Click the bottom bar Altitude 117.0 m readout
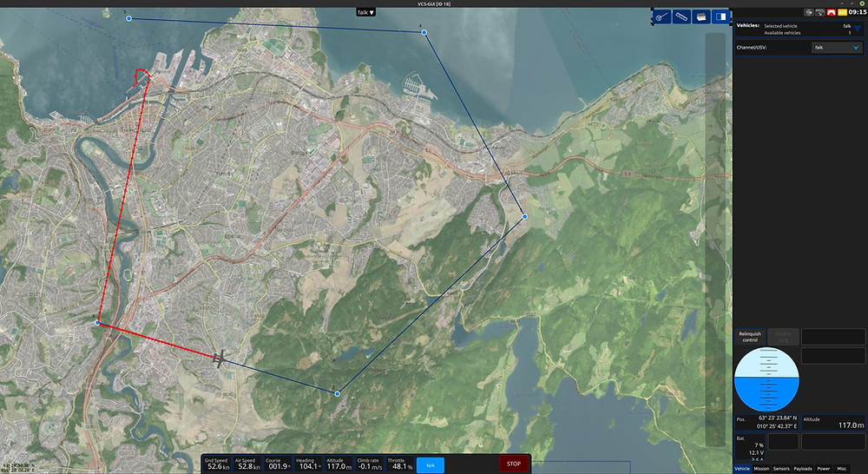Viewport: 868px width, 474px height. click(339, 464)
